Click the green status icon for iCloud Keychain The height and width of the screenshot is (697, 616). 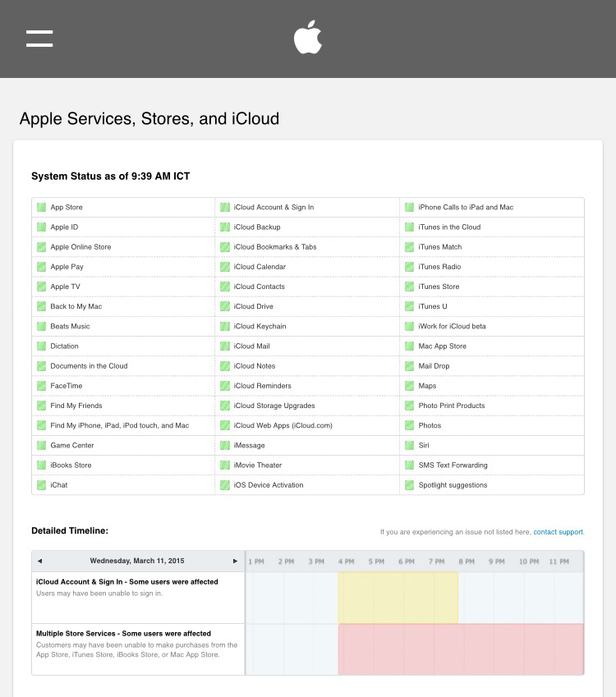click(225, 326)
